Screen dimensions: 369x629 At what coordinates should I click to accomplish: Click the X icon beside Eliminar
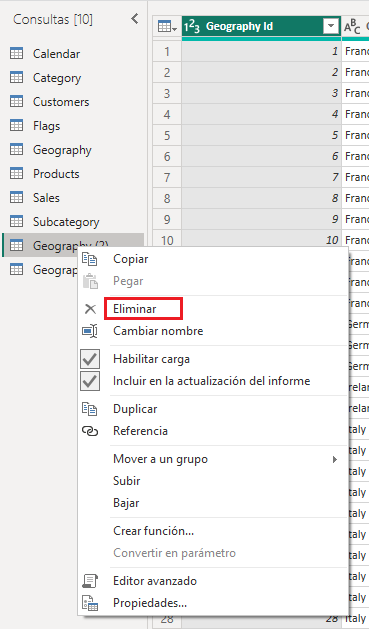tap(90, 309)
